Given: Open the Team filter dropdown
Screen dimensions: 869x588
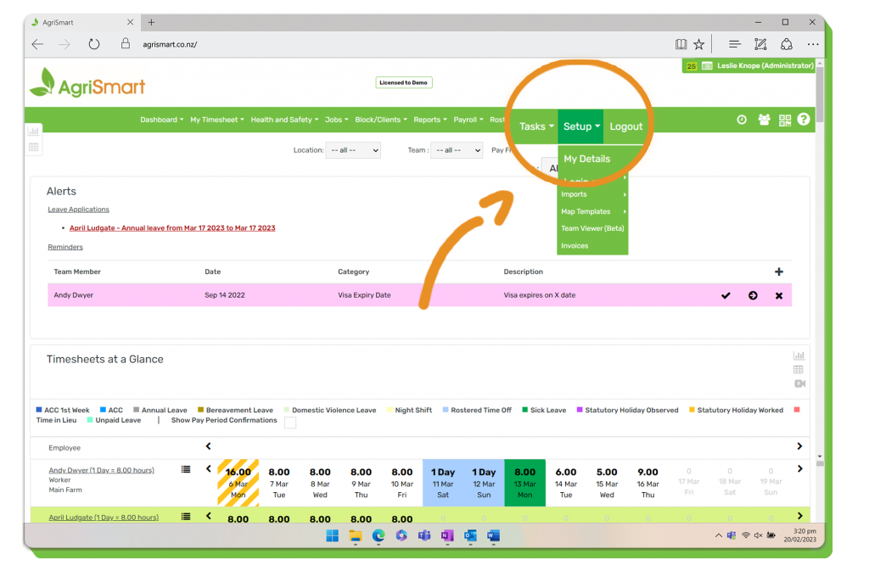Looking at the screenshot, I should tap(456, 150).
